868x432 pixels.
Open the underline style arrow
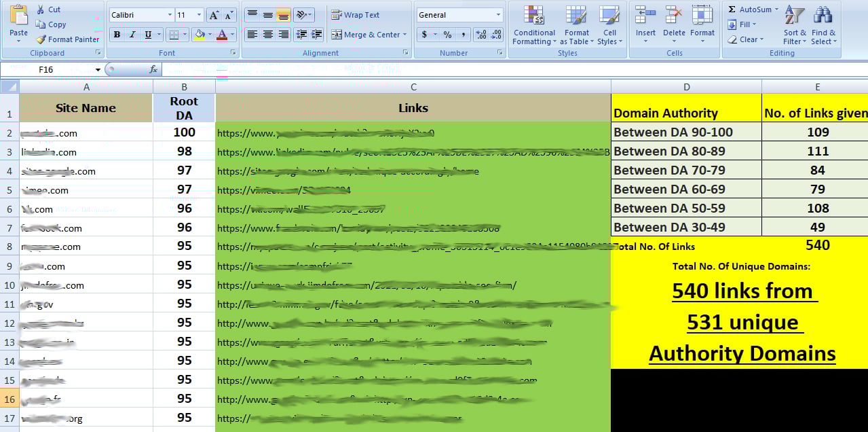click(159, 35)
